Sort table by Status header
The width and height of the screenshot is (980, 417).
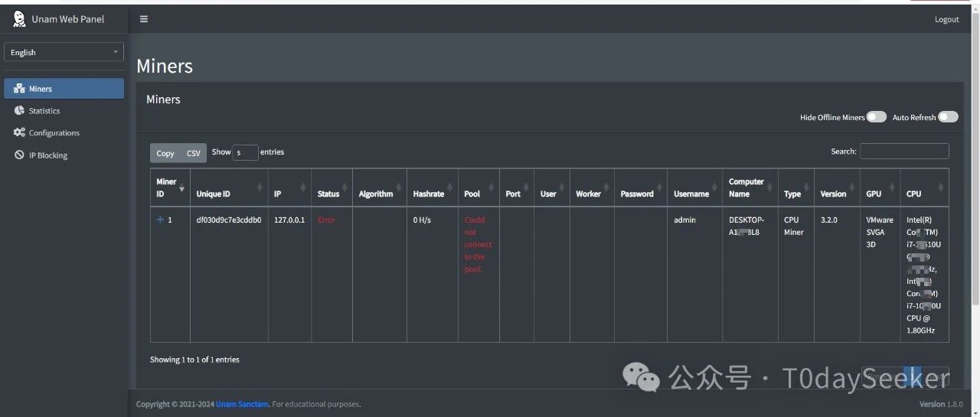(x=332, y=188)
